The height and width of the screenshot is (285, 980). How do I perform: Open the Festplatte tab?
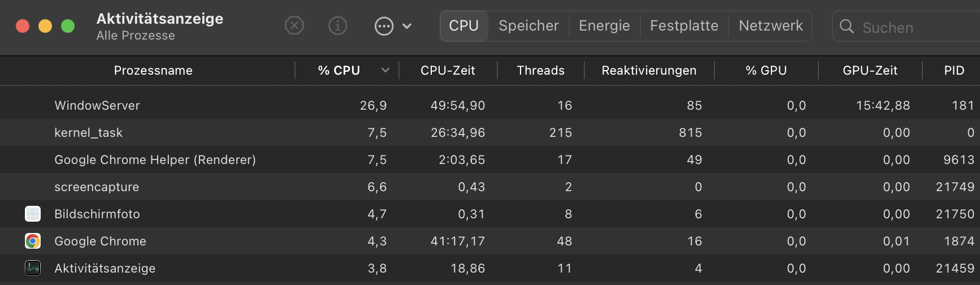[x=684, y=26]
